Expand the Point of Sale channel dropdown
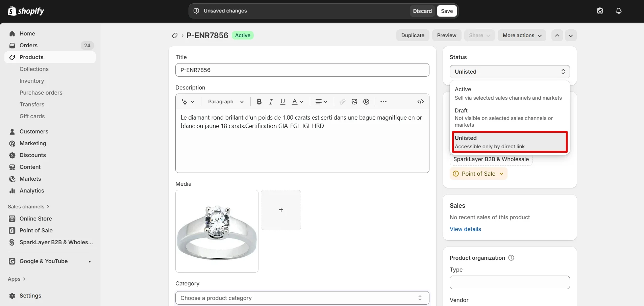The width and height of the screenshot is (644, 306). 478,173
